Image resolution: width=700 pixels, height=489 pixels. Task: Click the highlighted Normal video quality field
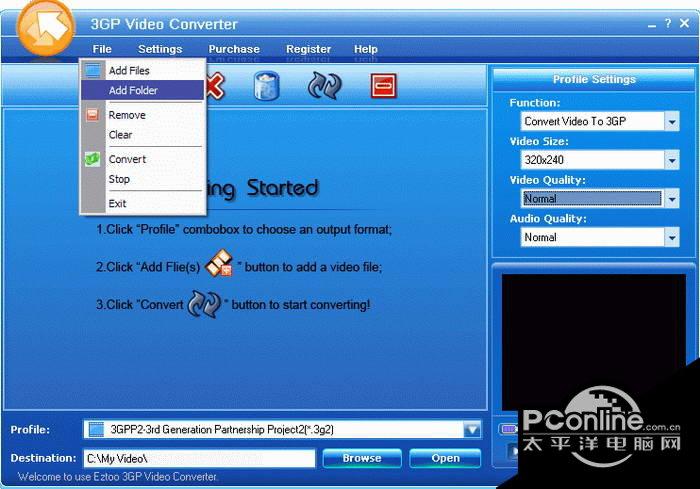[x=592, y=199]
